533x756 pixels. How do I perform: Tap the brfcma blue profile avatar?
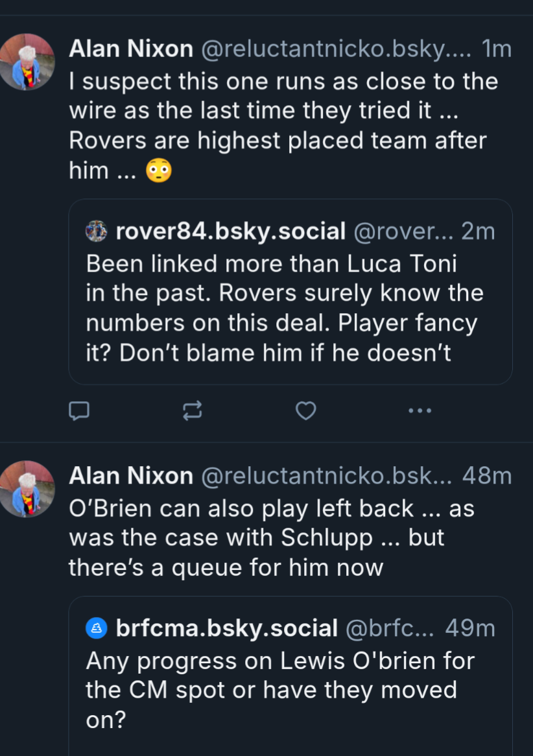tap(97, 628)
